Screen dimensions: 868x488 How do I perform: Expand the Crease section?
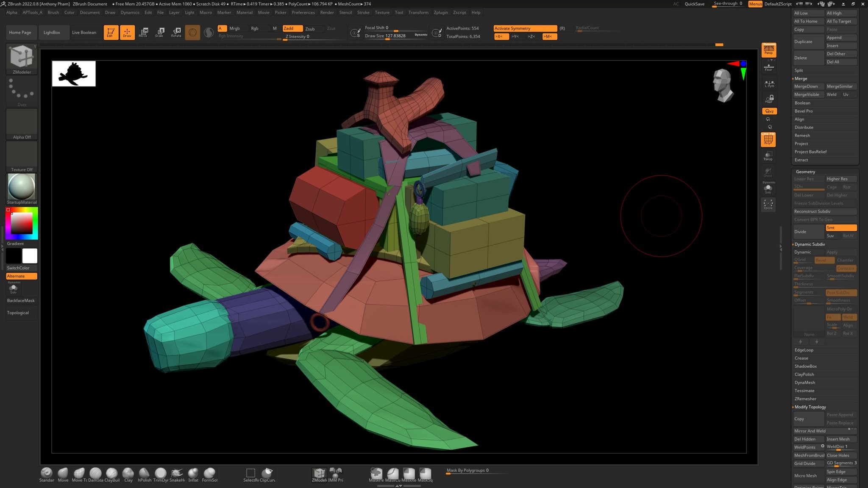[x=801, y=358]
